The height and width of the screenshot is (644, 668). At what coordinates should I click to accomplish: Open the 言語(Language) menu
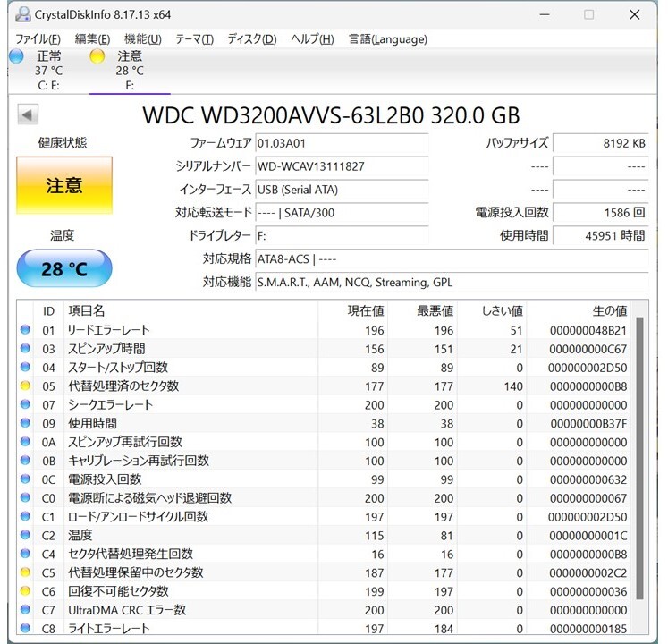(388, 39)
